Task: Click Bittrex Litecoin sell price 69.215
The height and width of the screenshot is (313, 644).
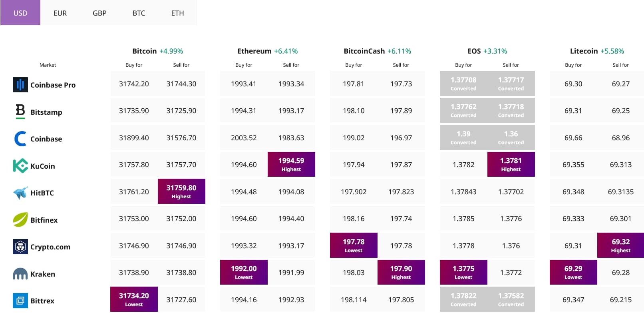Action: 620,299
